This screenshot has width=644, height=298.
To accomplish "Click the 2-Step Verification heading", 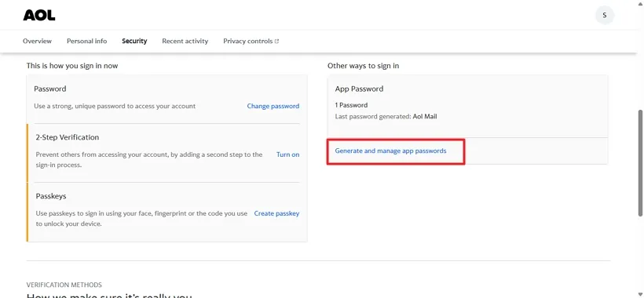I will tap(68, 137).
